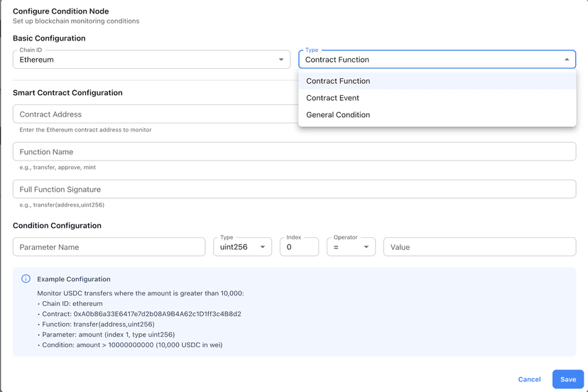Select the Full Function Signature field

(x=294, y=190)
